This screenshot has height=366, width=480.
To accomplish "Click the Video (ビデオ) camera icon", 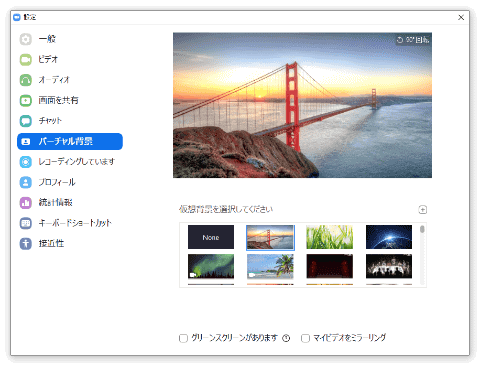I will click(26, 60).
